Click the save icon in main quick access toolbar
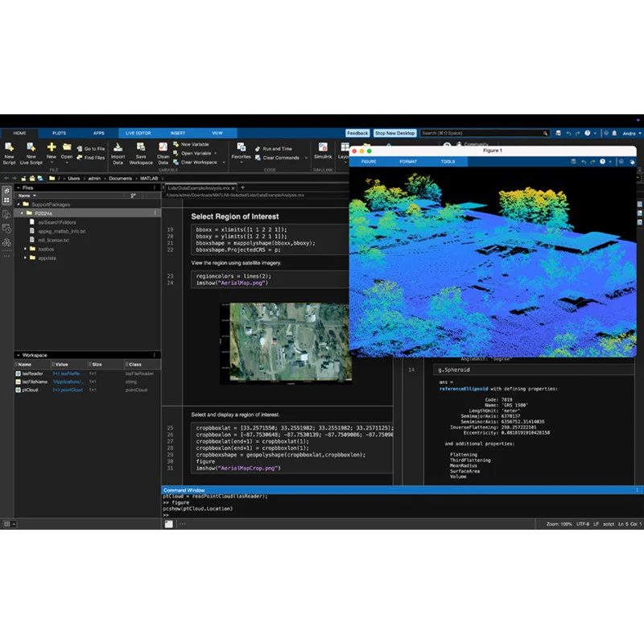The width and height of the screenshot is (644, 644). click(558, 133)
